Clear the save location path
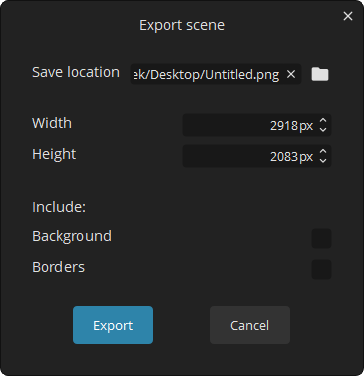The height and width of the screenshot is (376, 364). click(291, 74)
